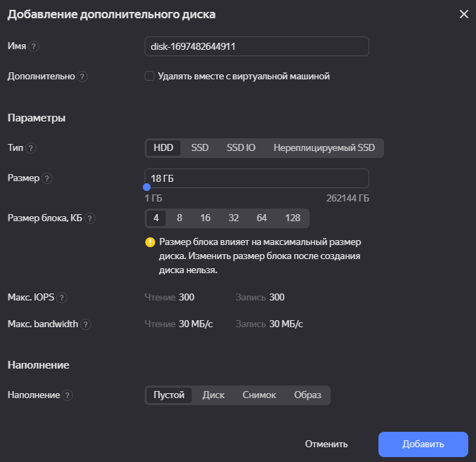476x462 pixels.
Task: Show the help hint for Размер
Action: 47,178
